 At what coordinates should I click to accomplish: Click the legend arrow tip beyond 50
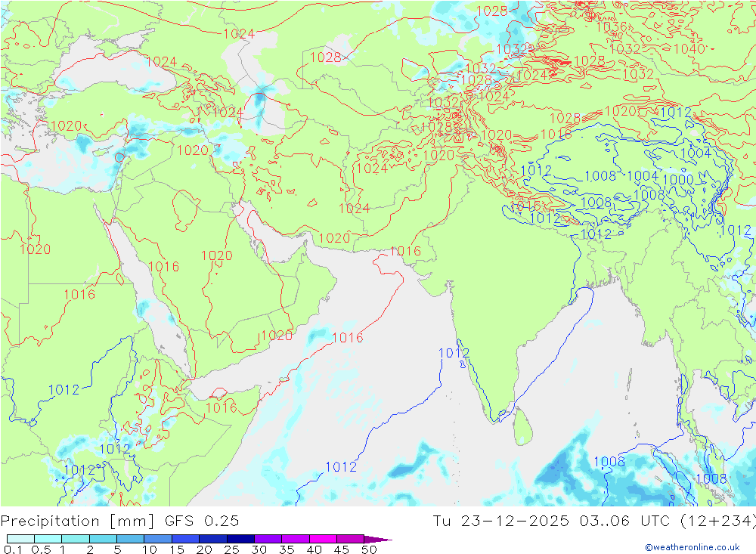tap(379, 540)
